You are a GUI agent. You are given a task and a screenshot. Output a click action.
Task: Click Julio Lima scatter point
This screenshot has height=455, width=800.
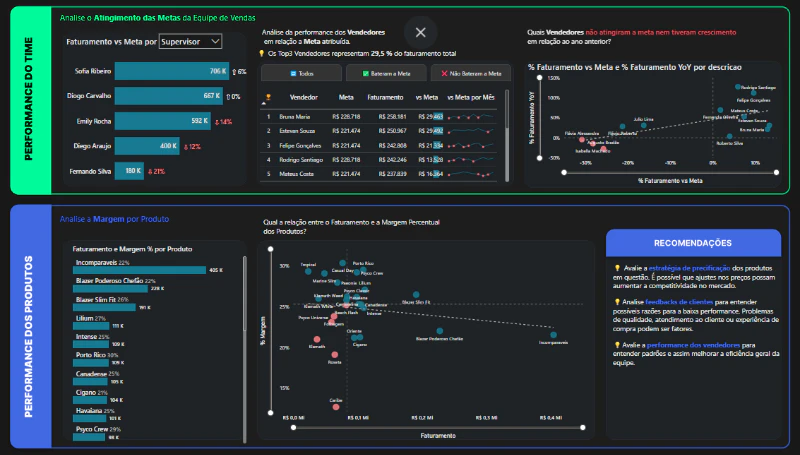pyautogui.click(x=644, y=125)
